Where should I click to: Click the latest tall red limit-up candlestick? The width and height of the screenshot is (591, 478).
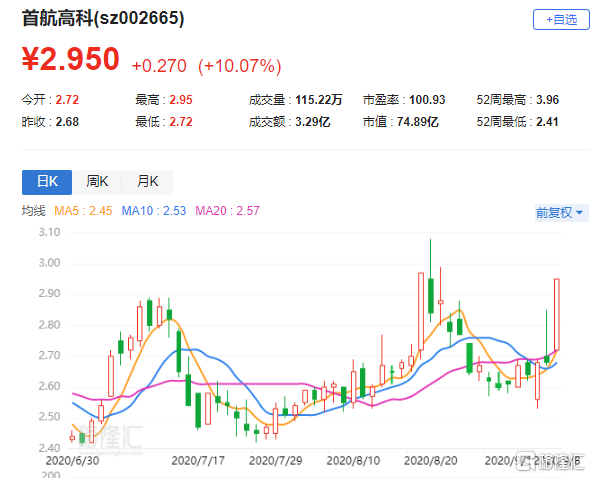(x=557, y=314)
